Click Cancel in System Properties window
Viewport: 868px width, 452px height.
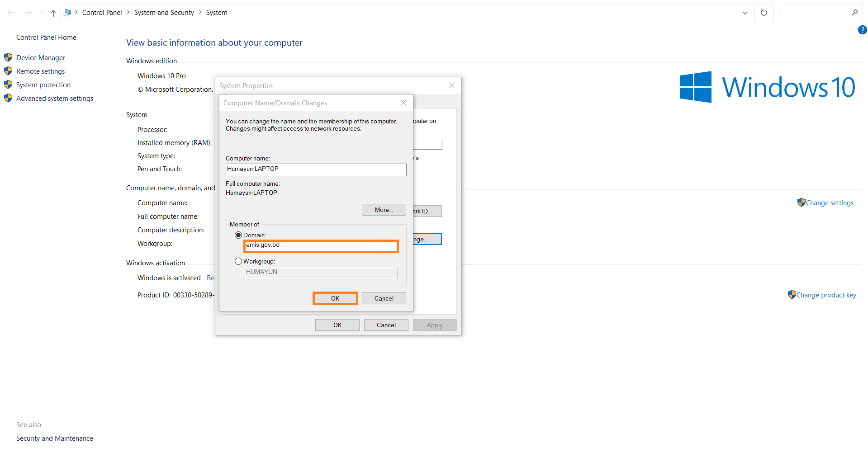click(x=386, y=325)
